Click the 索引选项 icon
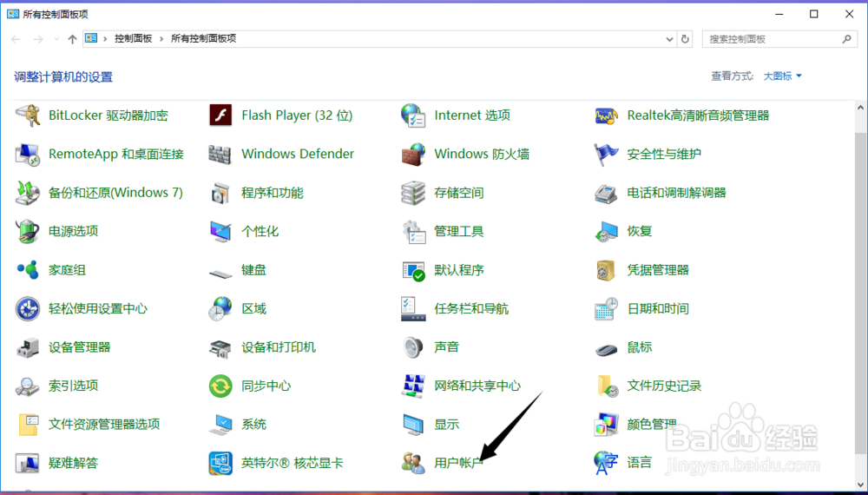Image resolution: width=868 pixels, height=495 pixels. tap(27, 386)
